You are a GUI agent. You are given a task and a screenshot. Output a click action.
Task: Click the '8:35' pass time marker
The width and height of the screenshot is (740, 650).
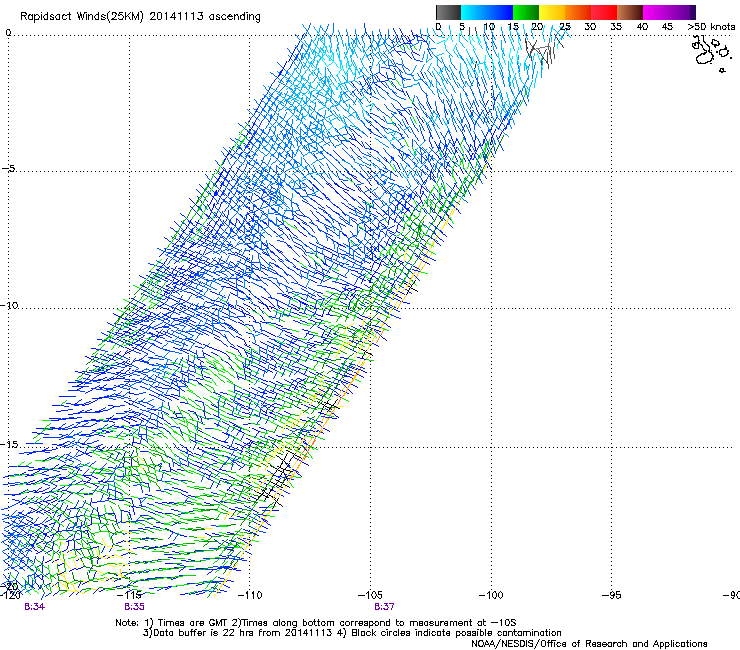pyautogui.click(x=135, y=607)
